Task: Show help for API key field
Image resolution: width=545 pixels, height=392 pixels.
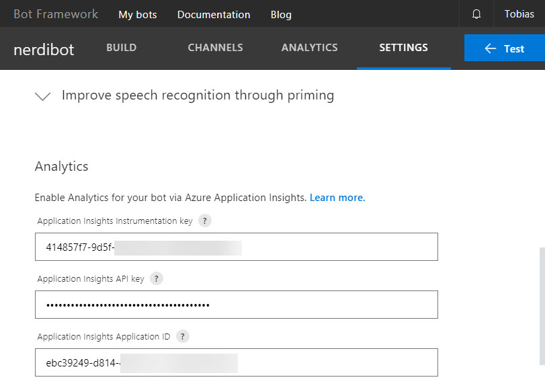Action: point(157,278)
